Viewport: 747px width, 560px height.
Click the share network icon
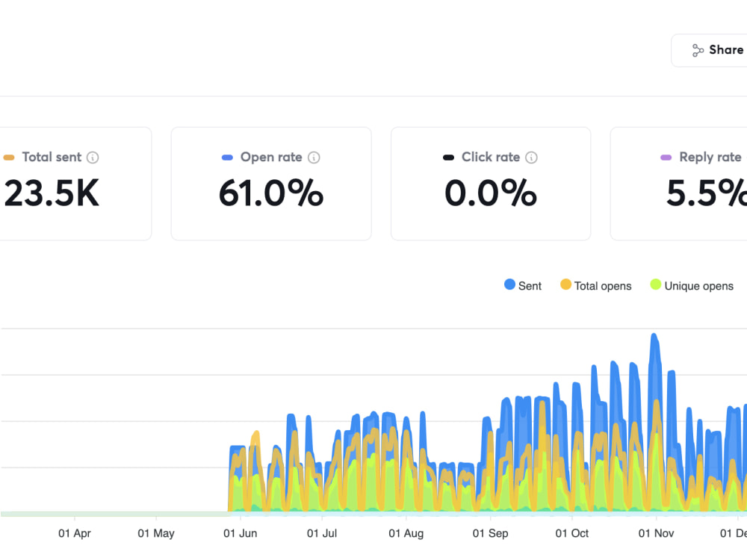(x=698, y=50)
